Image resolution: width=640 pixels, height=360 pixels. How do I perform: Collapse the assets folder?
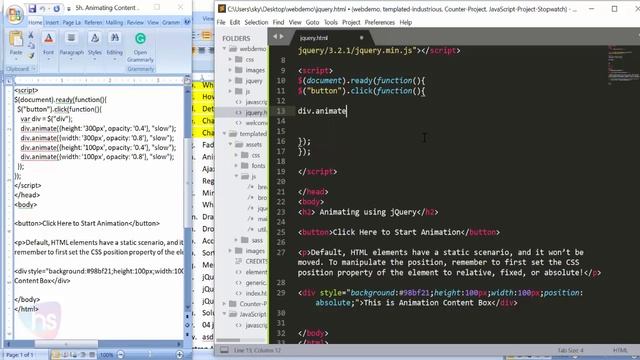pos(231,144)
